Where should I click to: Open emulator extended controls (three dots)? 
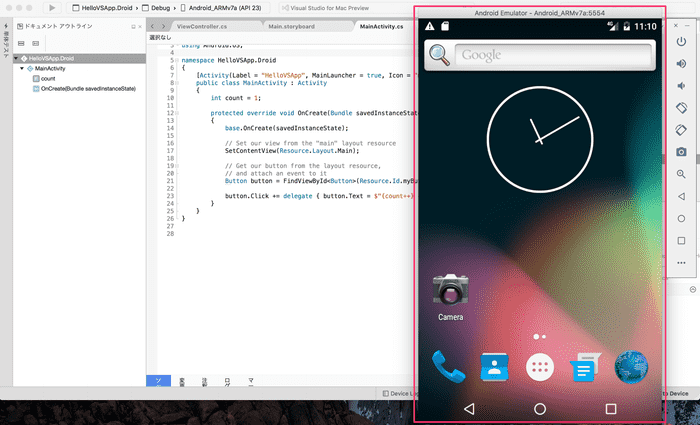pyautogui.click(x=681, y=262)
